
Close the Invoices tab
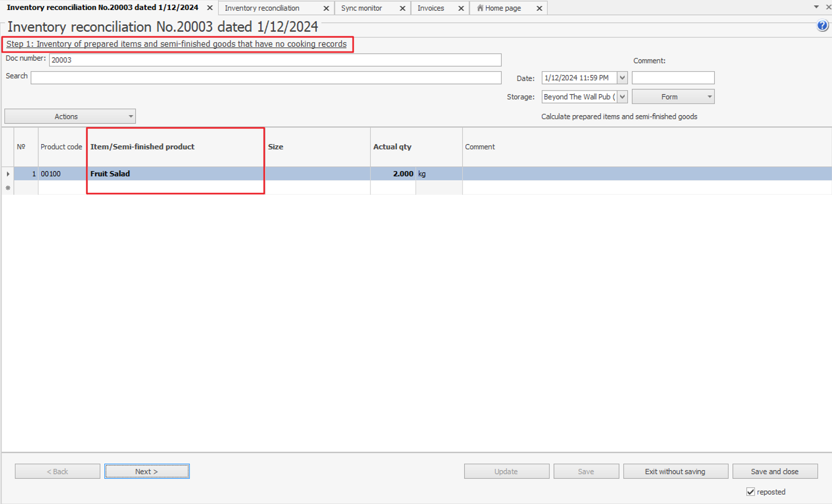461,8
